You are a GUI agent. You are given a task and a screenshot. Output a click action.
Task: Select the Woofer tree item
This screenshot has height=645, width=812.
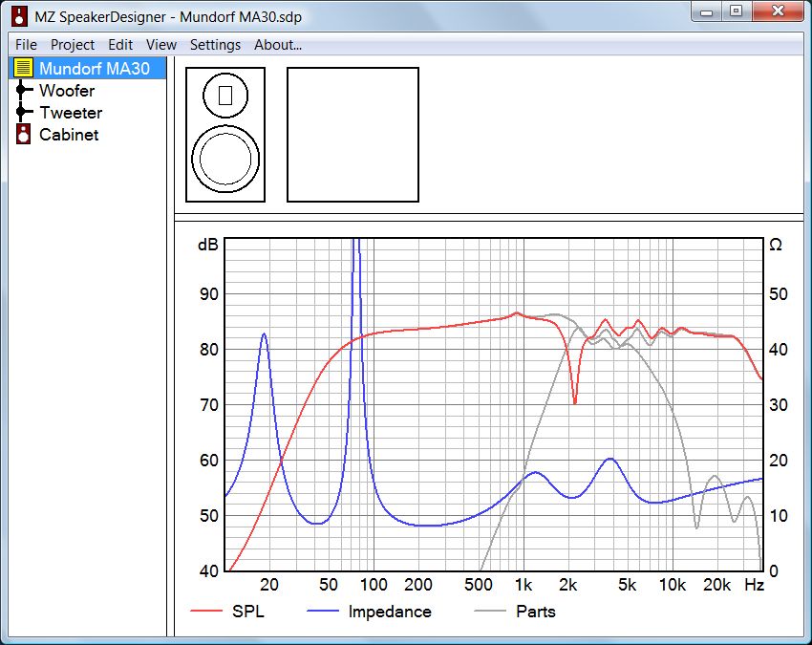pyautogui.click(x=67, y=91)
